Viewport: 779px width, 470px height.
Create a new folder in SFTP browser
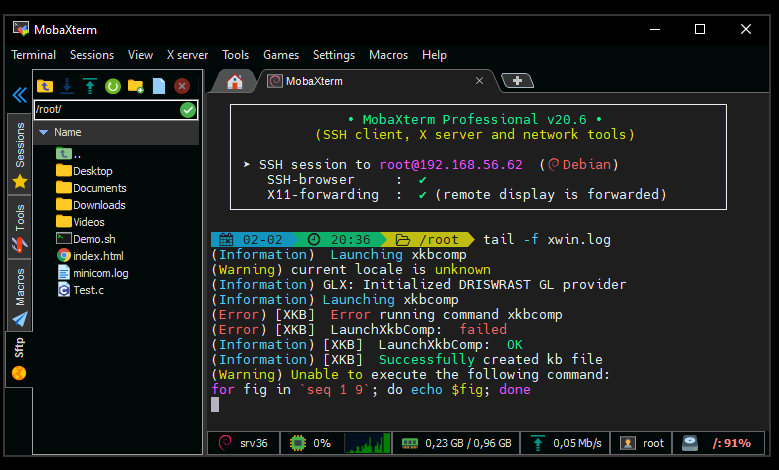click(x=136, y=86)
